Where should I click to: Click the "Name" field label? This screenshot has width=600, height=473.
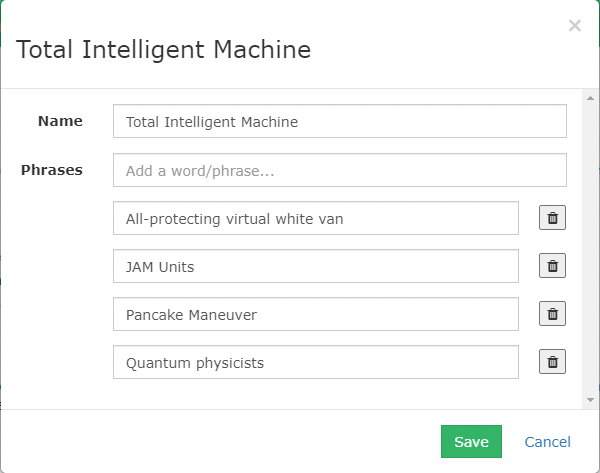click(x=60, y=121)
